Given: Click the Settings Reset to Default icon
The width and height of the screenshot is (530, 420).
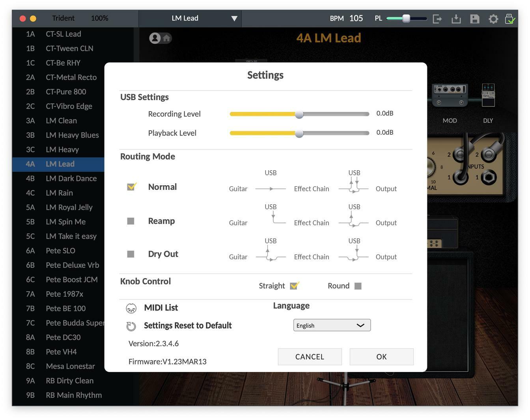Looking at the screenshot, I should [131, 326].
